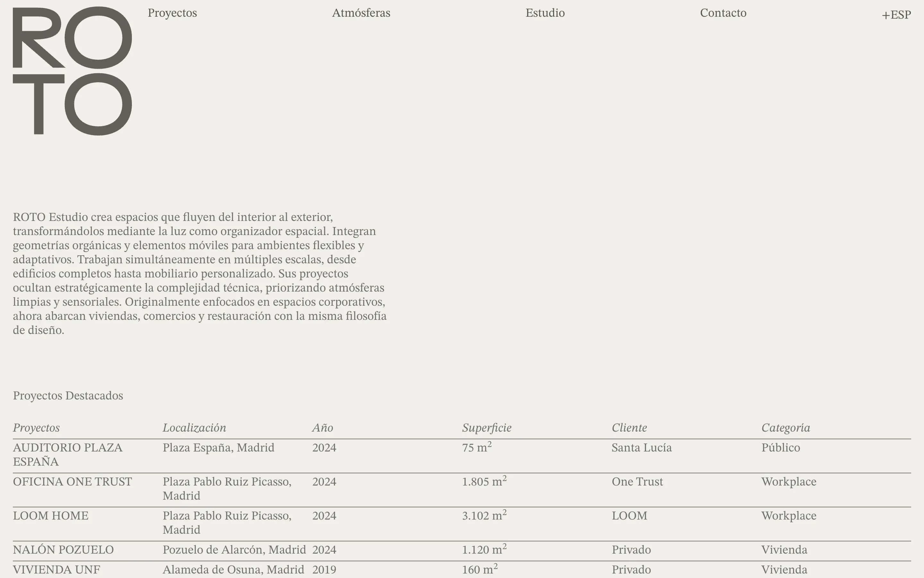924x578 pixels.
Task: Click the Público category cell
Action: tap(781, 448)
